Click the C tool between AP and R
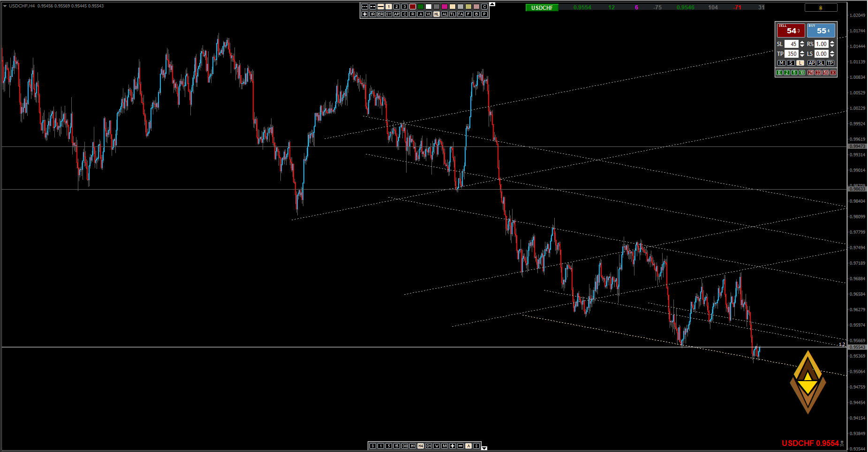 405,14
